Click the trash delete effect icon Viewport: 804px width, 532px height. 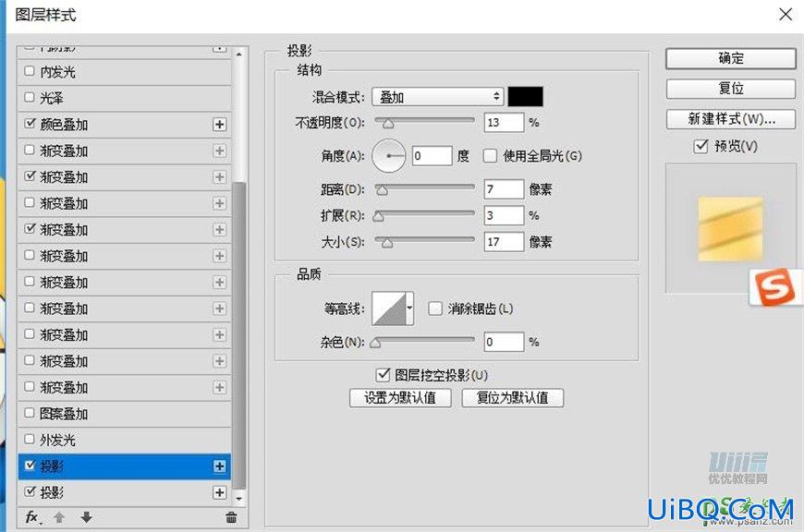point(231,517)
